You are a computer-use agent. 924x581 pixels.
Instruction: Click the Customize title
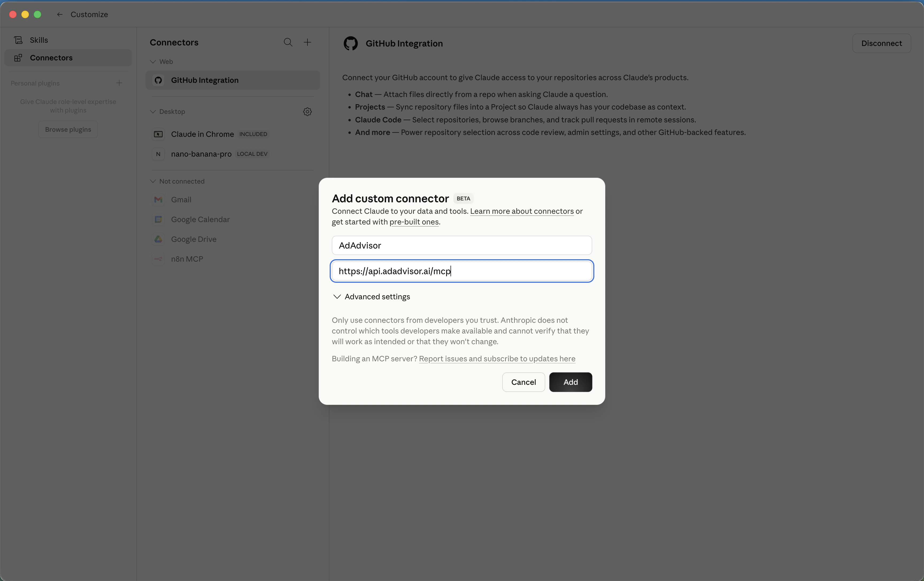(89, 15)
